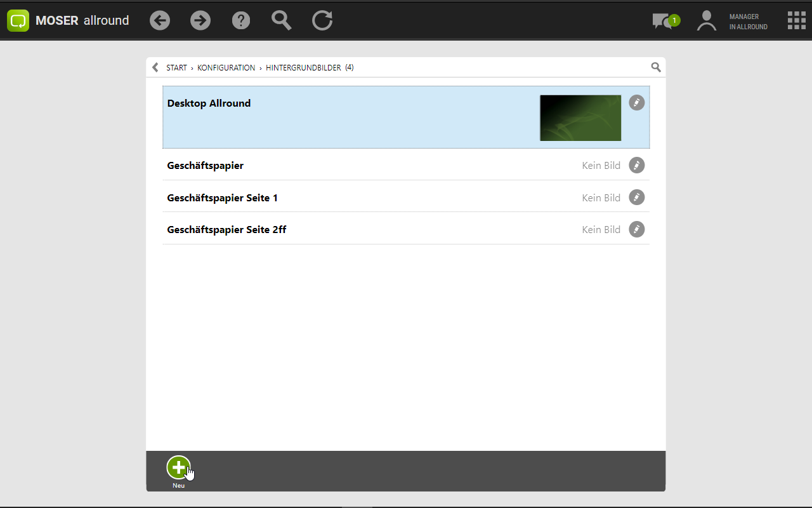Click the MOSER allround logo icon
This screenshot has height=508, width=812.
tap(18, 20)
